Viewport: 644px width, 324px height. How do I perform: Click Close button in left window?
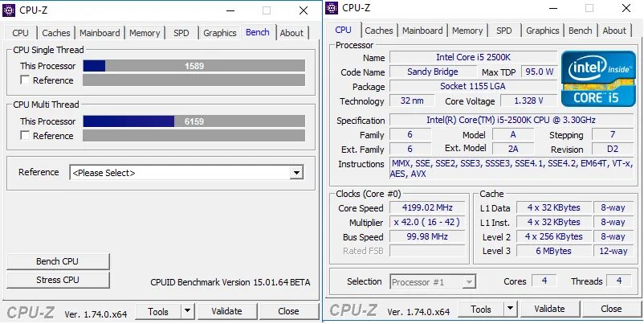[289, 311]
